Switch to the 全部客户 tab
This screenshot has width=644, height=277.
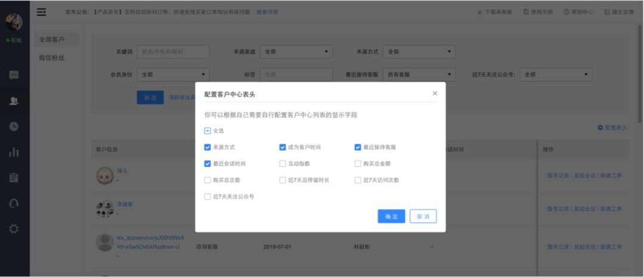[x=51, y=40]
